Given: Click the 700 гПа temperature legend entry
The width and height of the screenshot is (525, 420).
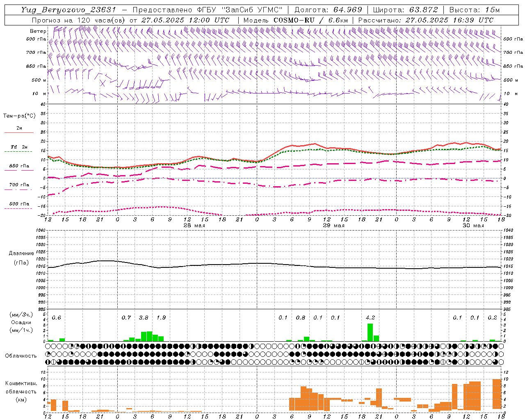Looking at the screenshot, I should coord(19,185).
